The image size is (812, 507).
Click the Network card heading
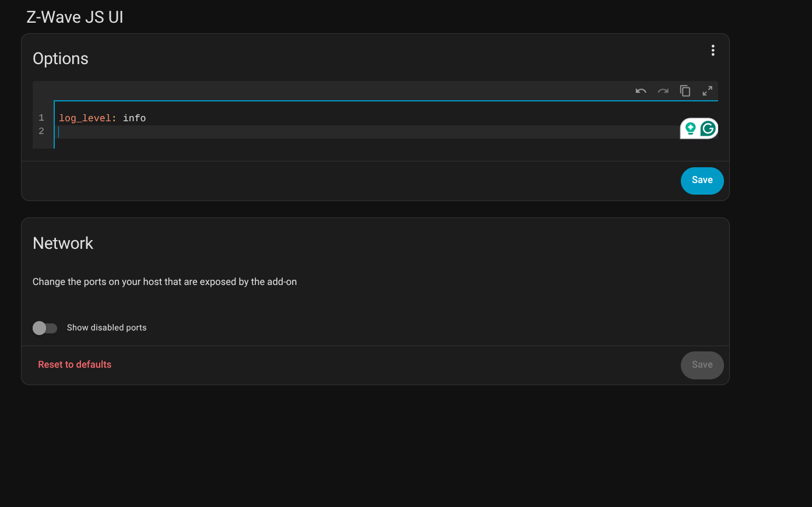(x=63, y=244)
